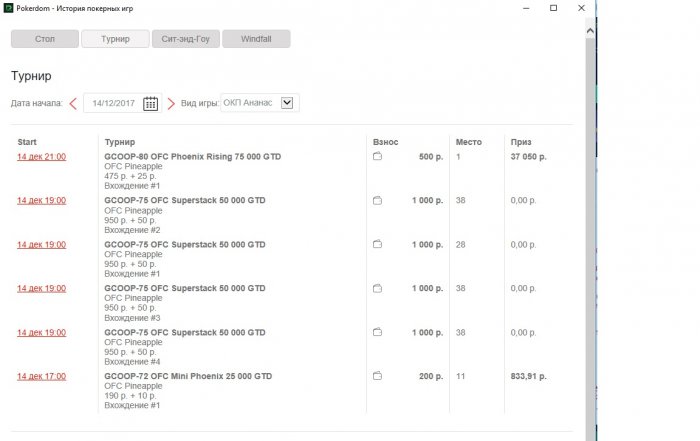The width and height of the screenshot is (700, 441).
Task: Click the scrollbar up arrow
Action: click(x=590, y=31)
